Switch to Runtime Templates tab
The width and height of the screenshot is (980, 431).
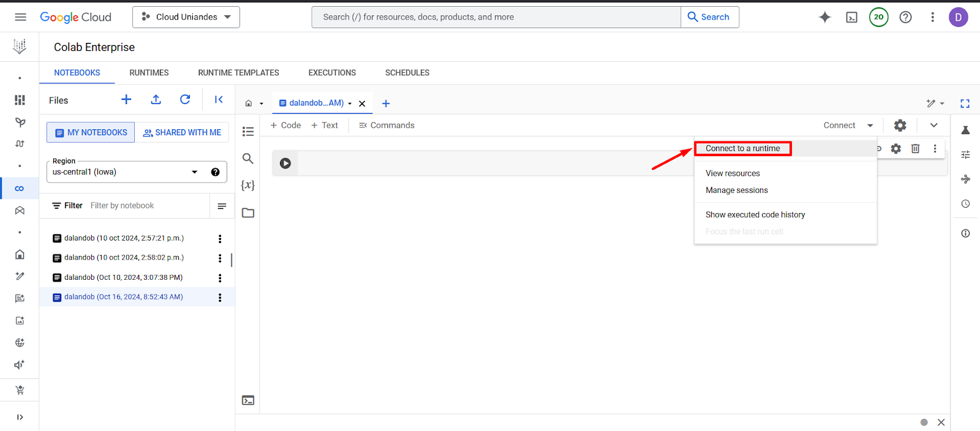click(x=238, y=73)
